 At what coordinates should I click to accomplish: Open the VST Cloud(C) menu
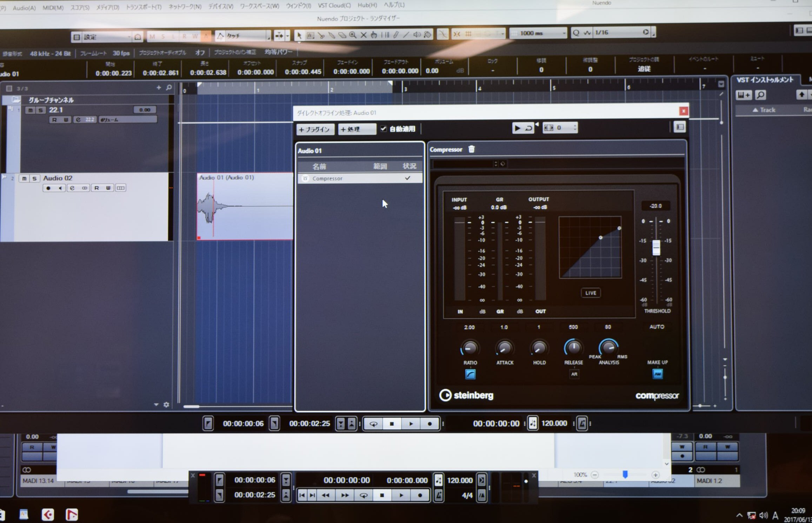point(334,5)
